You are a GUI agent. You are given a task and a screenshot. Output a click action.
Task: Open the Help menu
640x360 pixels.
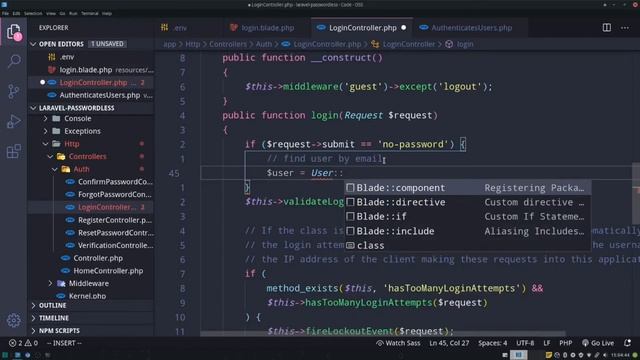107,13
